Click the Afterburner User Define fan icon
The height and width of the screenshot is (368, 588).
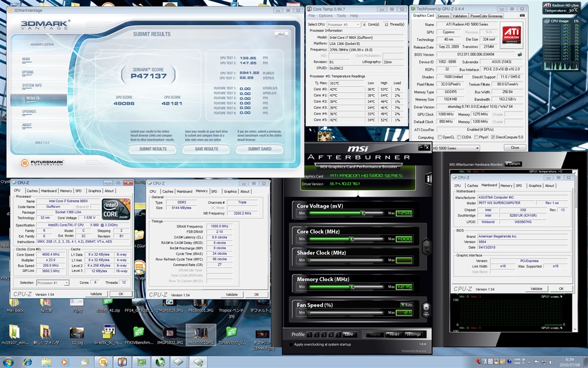pyautogui.click(x=425, y=309)
